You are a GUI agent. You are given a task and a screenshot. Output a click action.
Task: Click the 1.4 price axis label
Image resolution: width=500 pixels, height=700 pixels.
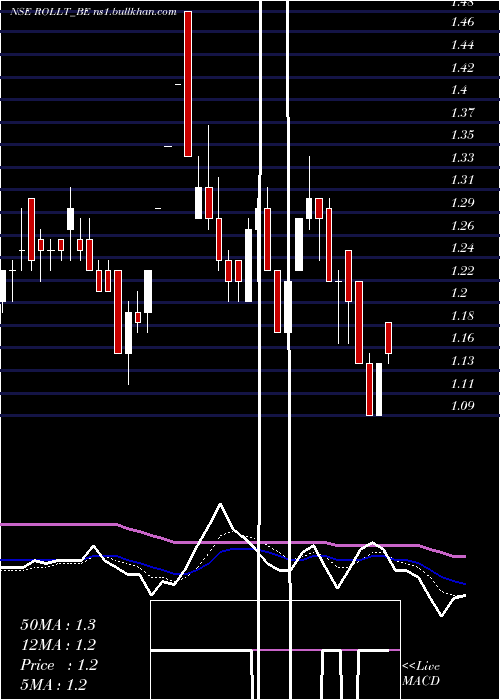click(459, 90)
